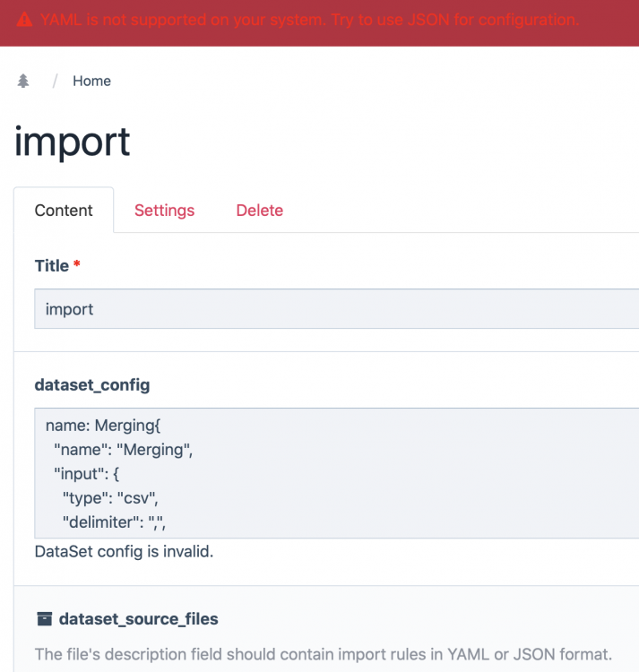
Task: Click the file description help text
Action: pos(323,653)
